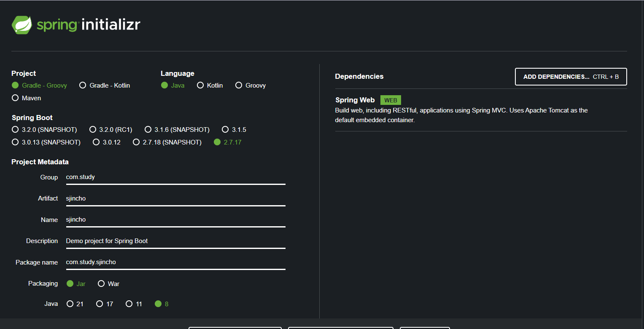
Task: Click the Spring Web dependency title
Action: coord(355,100)
